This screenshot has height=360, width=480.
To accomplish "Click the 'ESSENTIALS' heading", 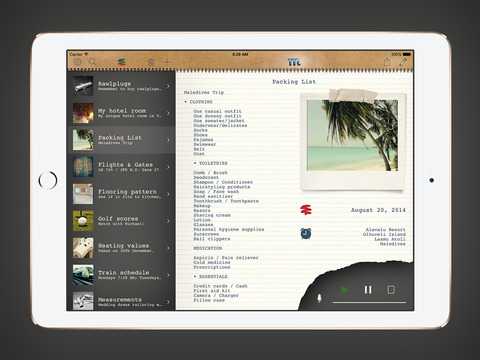I will click(x=213, y=277).
